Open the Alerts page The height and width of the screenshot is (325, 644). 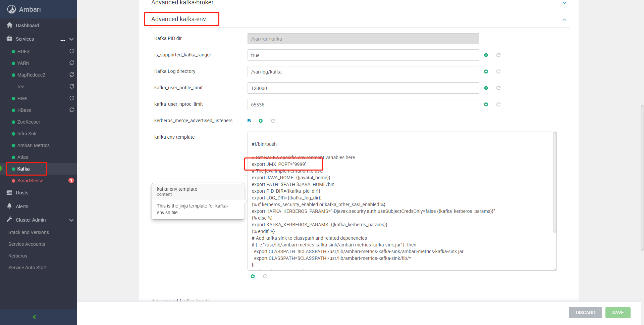(22, 206)
